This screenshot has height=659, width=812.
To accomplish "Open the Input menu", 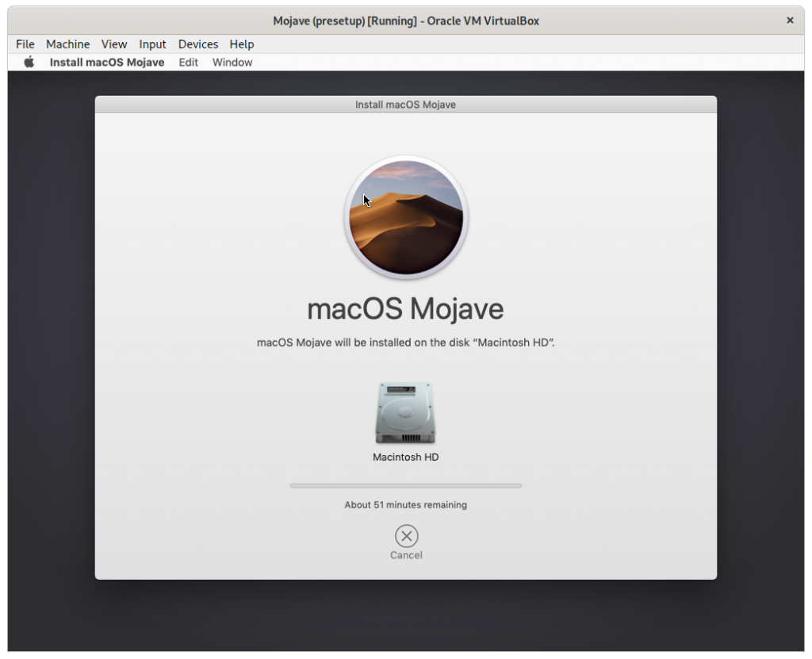I will (x=152, y=44).
